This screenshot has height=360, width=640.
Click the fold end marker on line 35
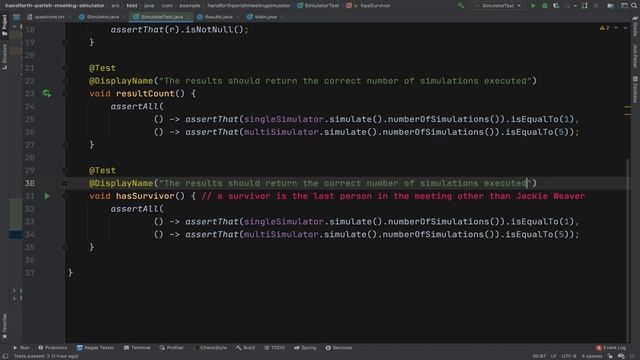click(x=64, y=247)
